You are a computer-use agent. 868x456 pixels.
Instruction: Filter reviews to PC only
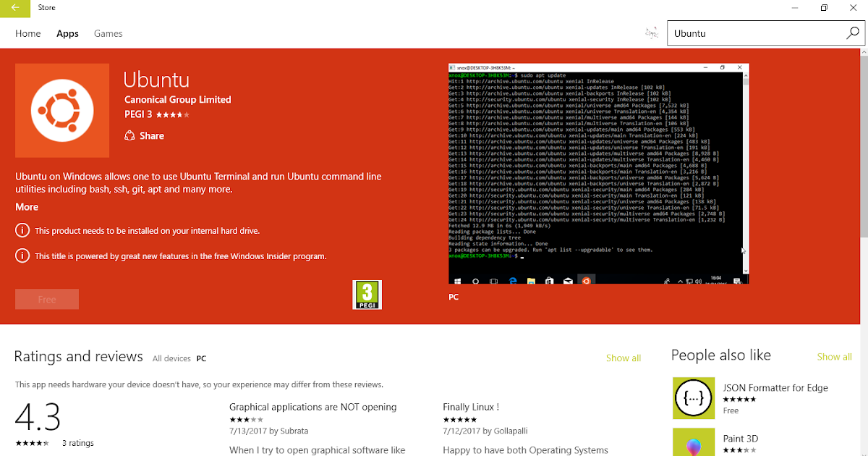pyautogui.click(x=201, y=358)
